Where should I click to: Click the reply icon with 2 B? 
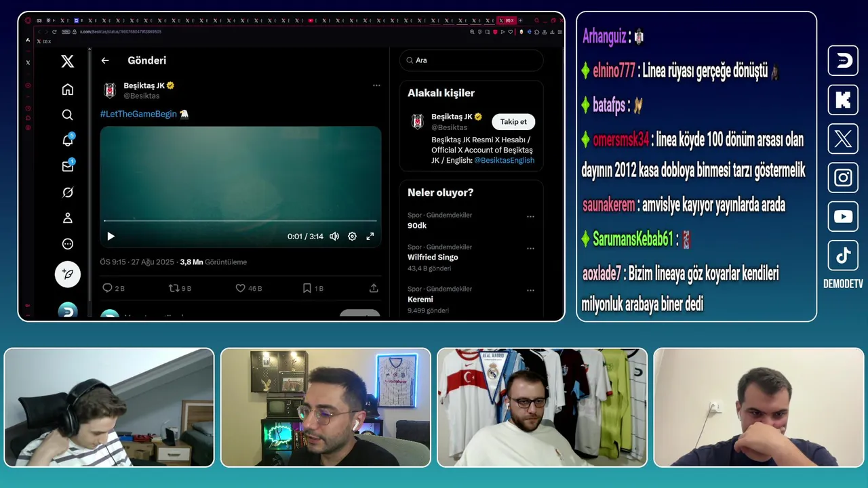point(107,288)
